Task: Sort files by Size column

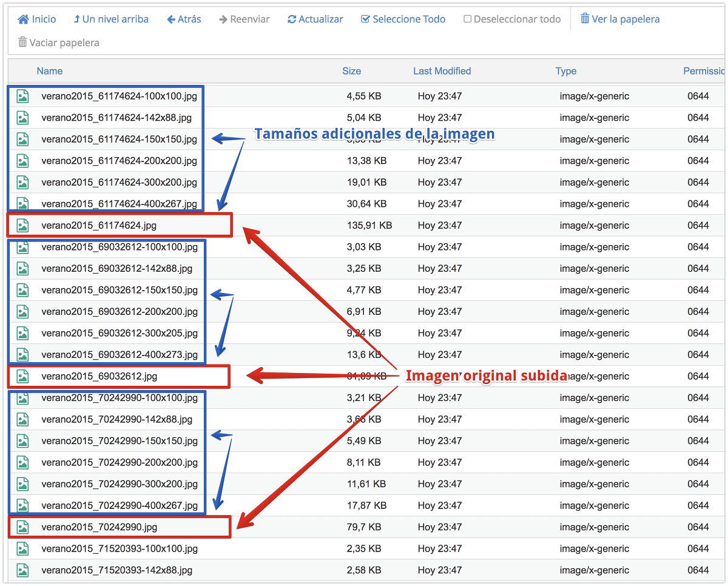Action: click(x=351, y=71)
